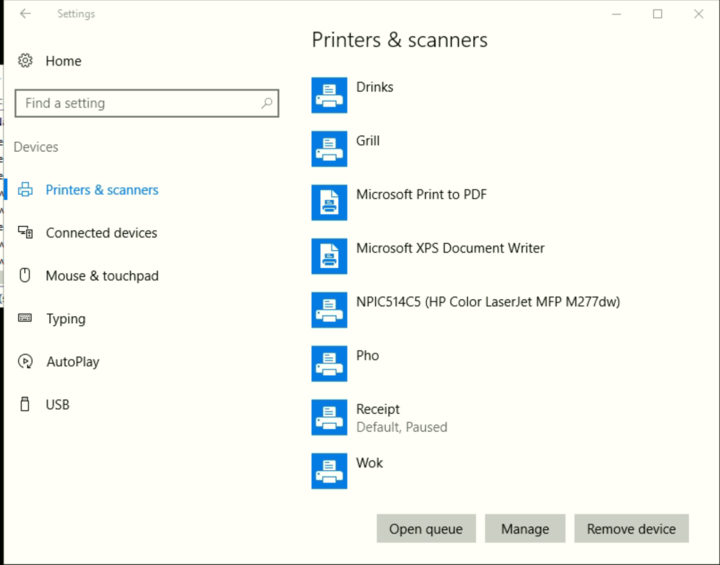Viewport: 720px width, 565px height.
Task: Click the Default, Paused status text
Action: pyautogui.click(x=402, y=427)
